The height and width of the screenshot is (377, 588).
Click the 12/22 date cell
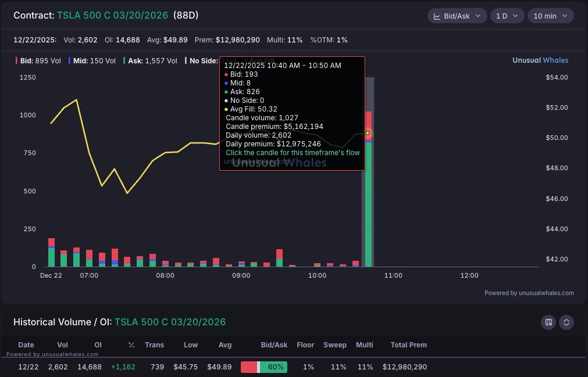coord(28,367)
